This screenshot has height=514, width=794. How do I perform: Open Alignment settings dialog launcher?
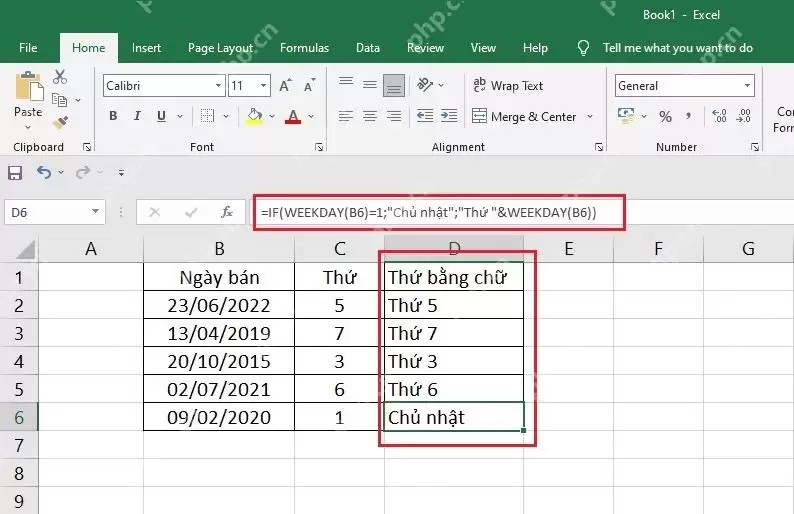pyautogui.click(x=599, y=147)
